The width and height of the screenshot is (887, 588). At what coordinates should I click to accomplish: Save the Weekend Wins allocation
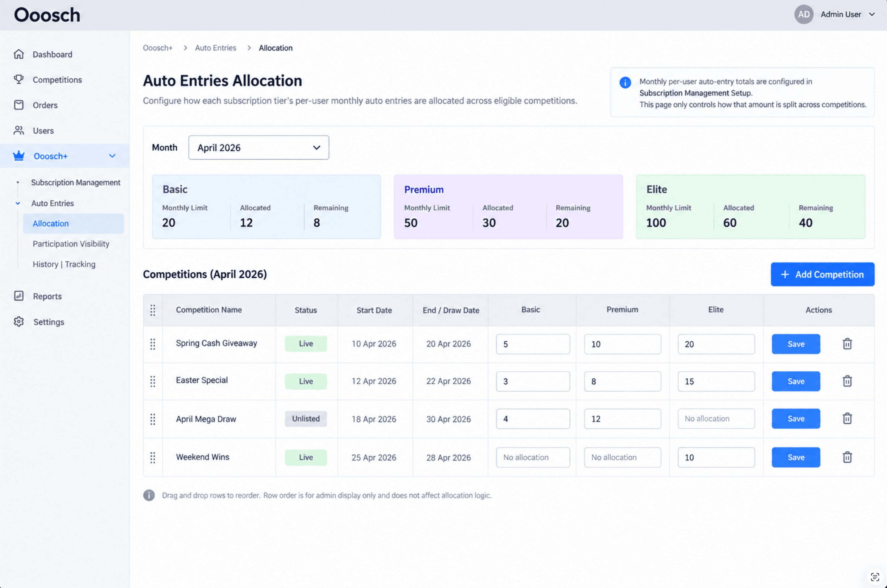[796, 457]
